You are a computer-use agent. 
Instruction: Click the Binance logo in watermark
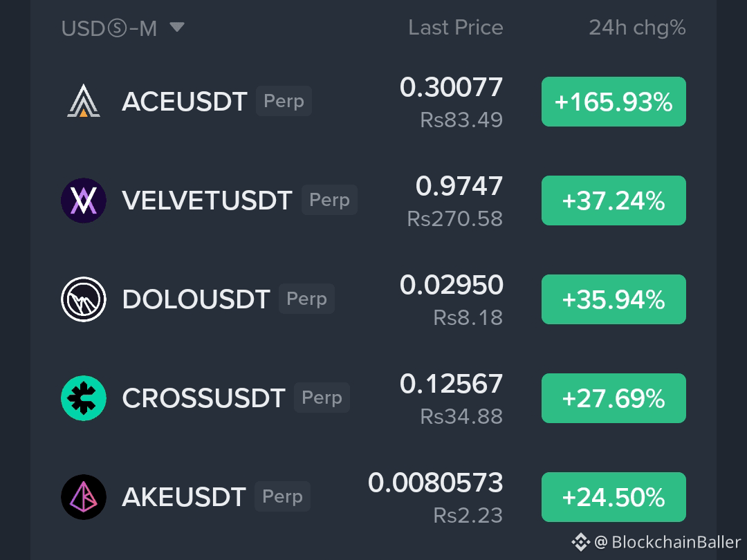click(581, 542)
